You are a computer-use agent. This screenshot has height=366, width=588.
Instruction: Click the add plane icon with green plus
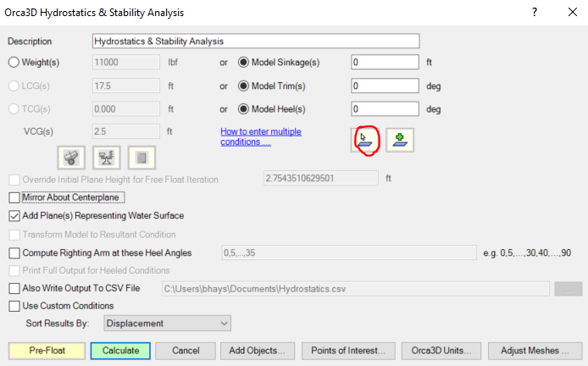pyautogui.click(x=400, y=140)
